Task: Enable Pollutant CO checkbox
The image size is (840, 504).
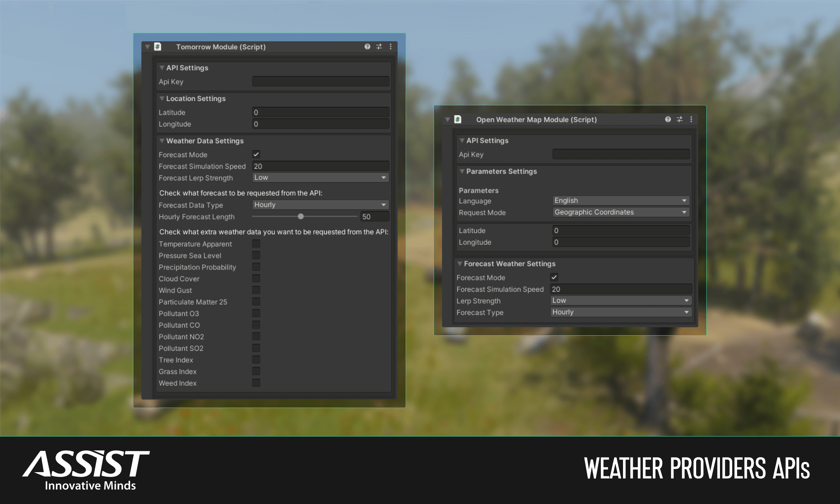Action: point(256,324)
